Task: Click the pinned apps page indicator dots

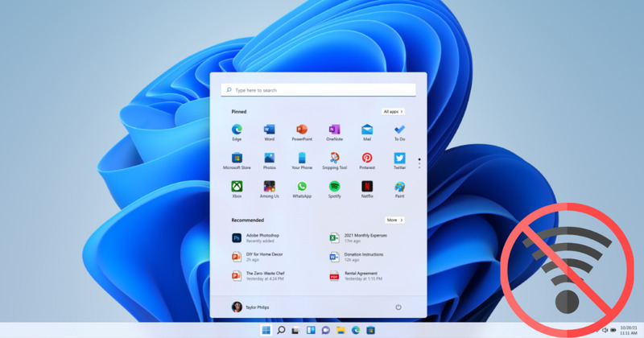Action: [x=419, y=163]
